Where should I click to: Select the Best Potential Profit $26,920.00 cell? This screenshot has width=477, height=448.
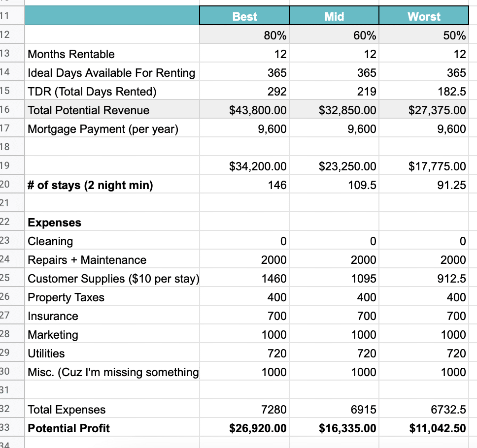click(244, 427)
